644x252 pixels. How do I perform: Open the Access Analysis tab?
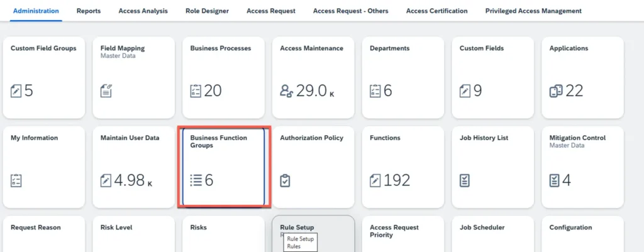[143, 11]
